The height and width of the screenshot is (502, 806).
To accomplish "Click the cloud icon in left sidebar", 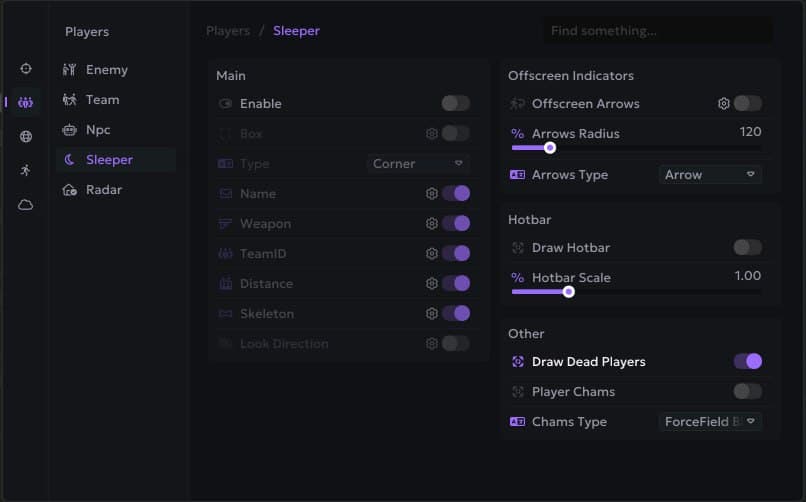I will [26, 204].
